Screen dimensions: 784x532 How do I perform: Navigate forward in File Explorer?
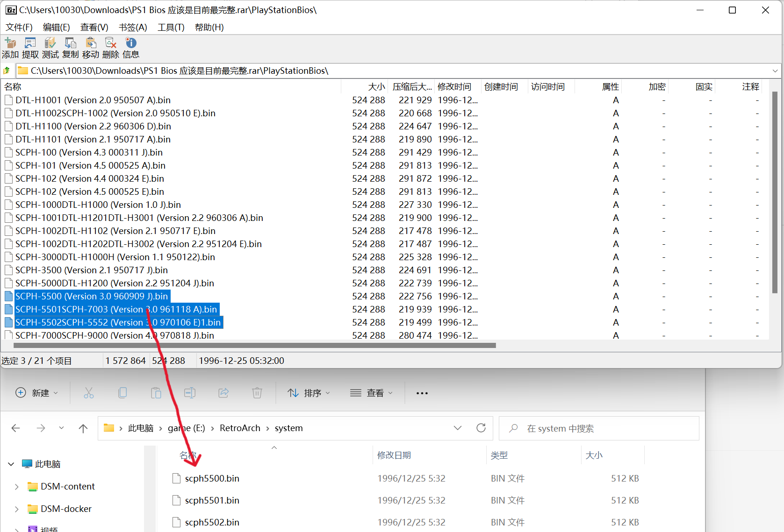41,428
